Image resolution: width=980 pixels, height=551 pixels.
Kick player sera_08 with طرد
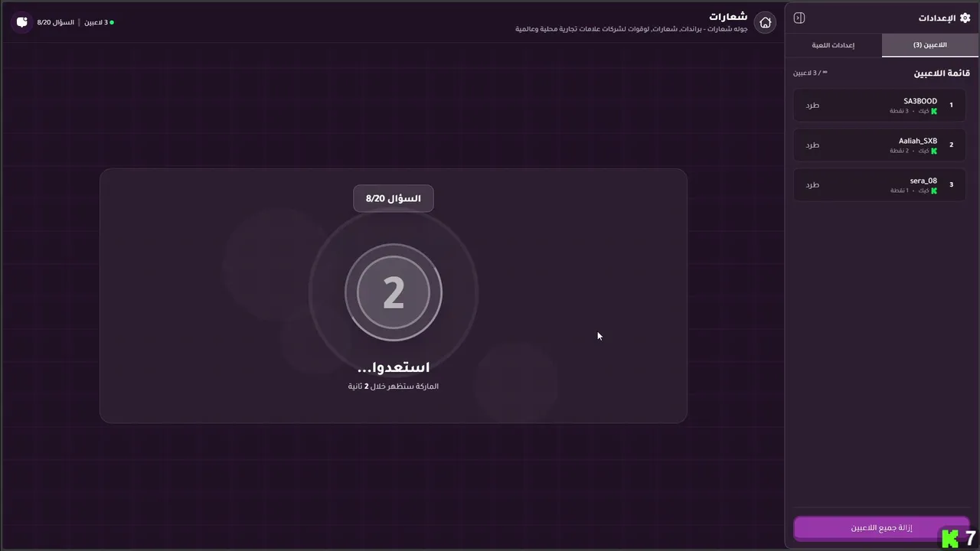[x=812, y=184]
